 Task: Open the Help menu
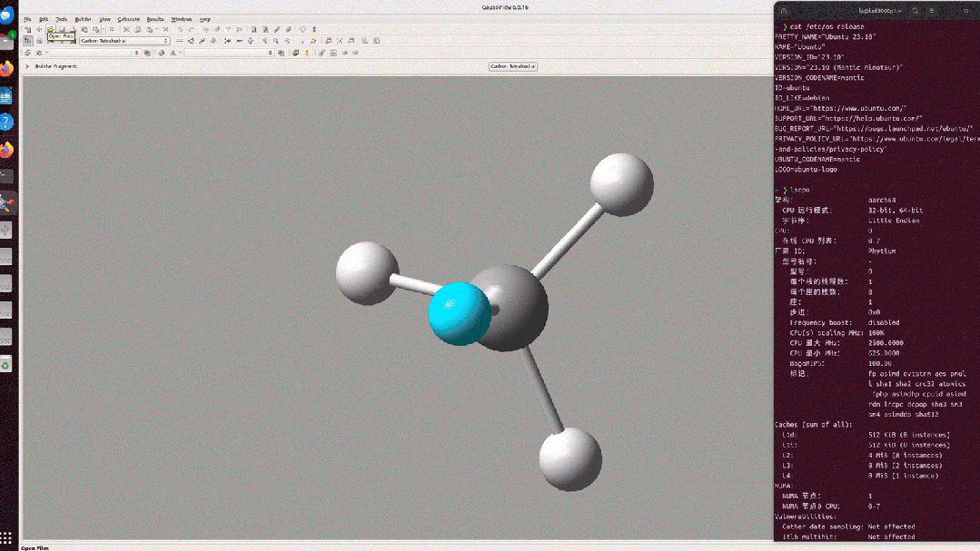click(205, 19)
